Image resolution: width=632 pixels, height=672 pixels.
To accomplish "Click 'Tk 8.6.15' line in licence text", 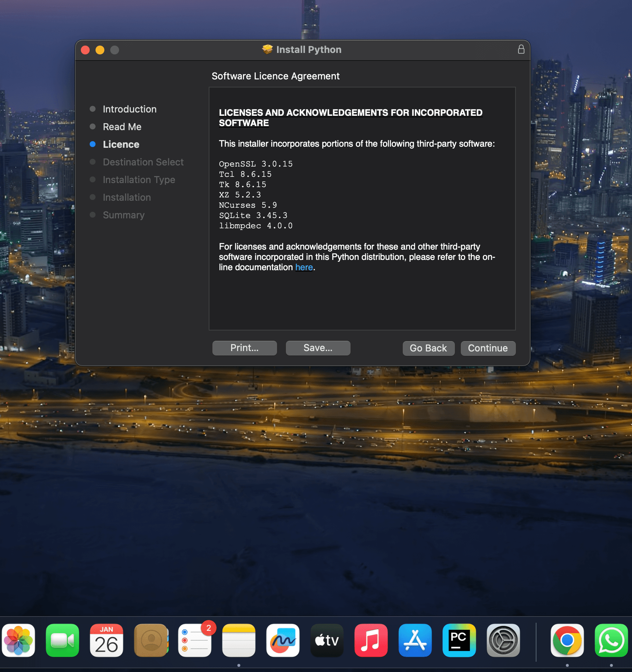I will coord(243,185).
